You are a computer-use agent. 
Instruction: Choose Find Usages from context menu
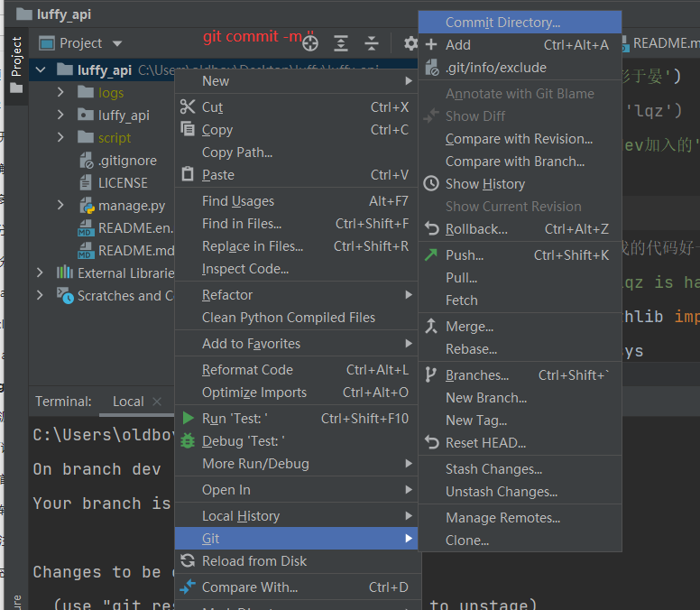[297, 201]
